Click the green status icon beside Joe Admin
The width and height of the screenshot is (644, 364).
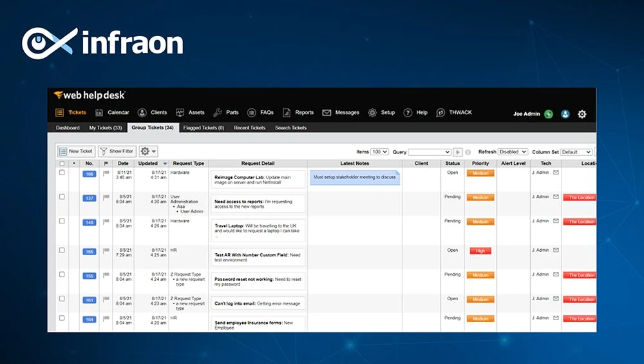pyautogui.click(x=549, y=114)
